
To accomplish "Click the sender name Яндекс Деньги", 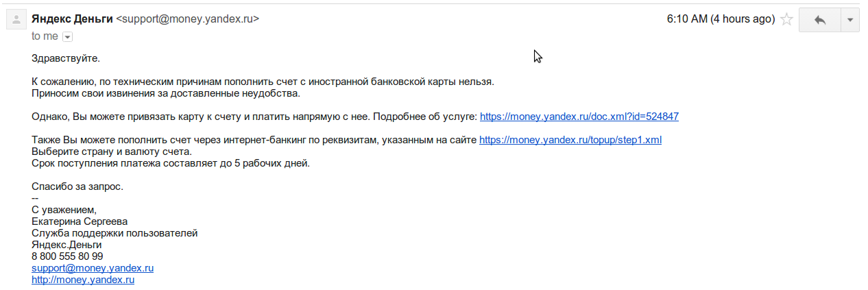I will point(72,19).
